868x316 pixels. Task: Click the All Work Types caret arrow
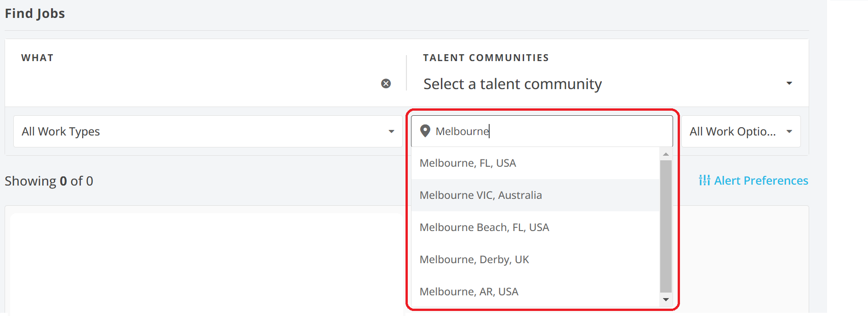[391, 132]
